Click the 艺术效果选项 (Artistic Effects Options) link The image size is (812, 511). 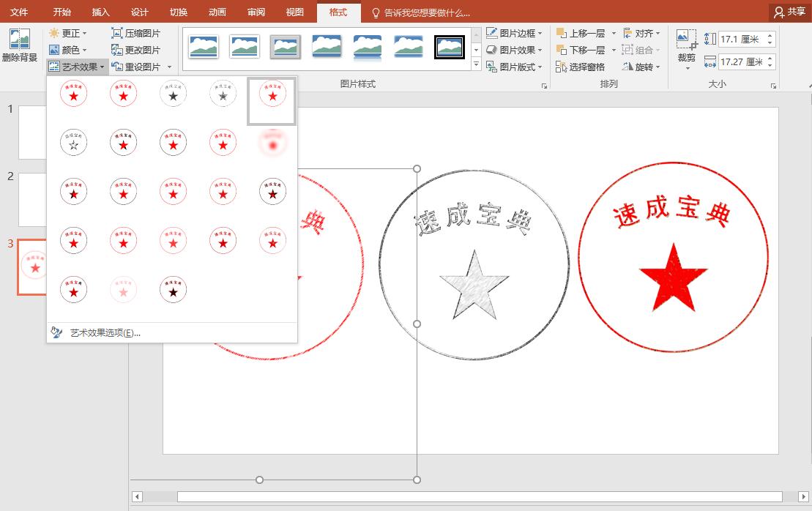(x=105, y=331)
